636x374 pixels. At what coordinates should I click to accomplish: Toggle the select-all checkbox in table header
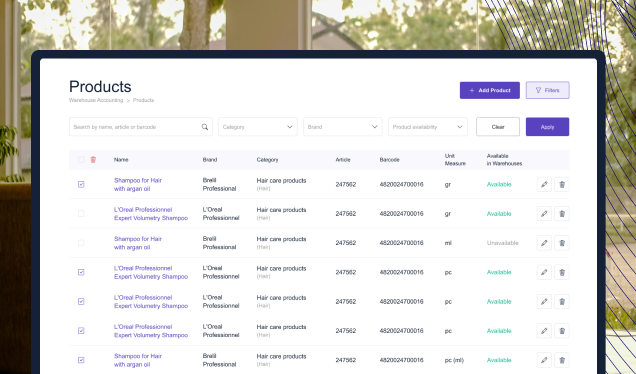point(81,159)
